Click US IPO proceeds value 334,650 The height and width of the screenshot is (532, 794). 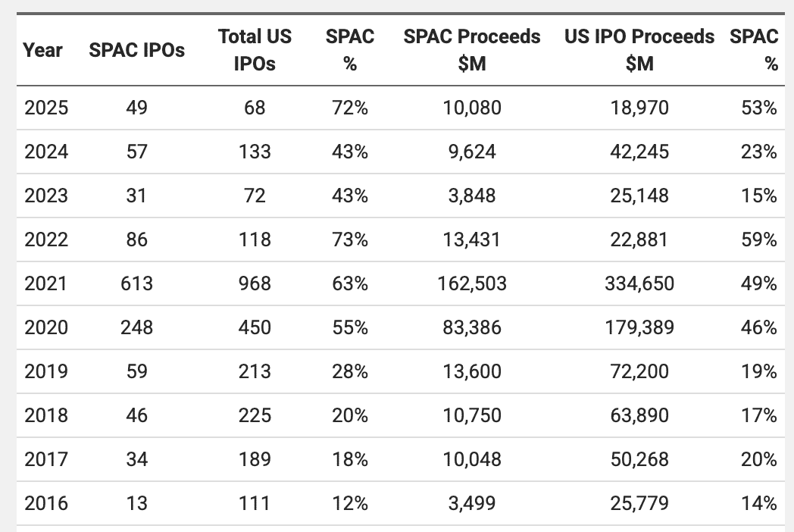pyautogui.click(x=639, y=283)
